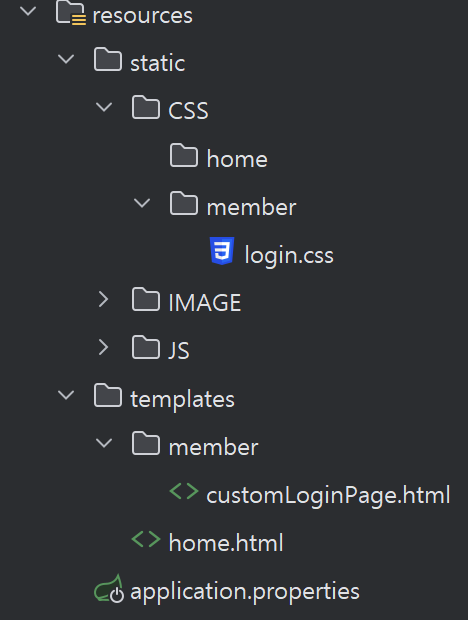Screen dimensions: 468x620
Task: Click the JS folder icon
Action: pyautogui.click(x=146, y=347)
